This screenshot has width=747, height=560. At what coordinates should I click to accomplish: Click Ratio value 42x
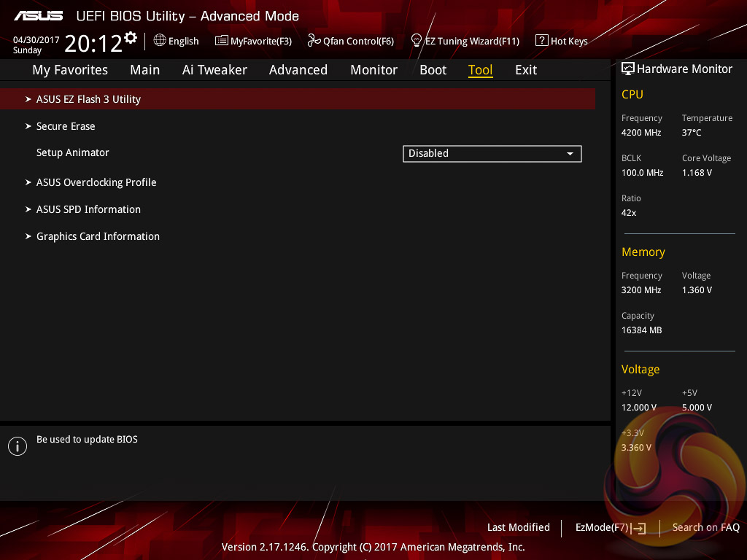tap(629, 213)
